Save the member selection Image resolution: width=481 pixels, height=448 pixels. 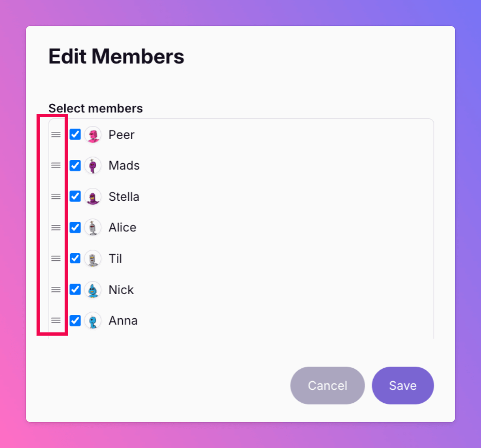(403, 386)
